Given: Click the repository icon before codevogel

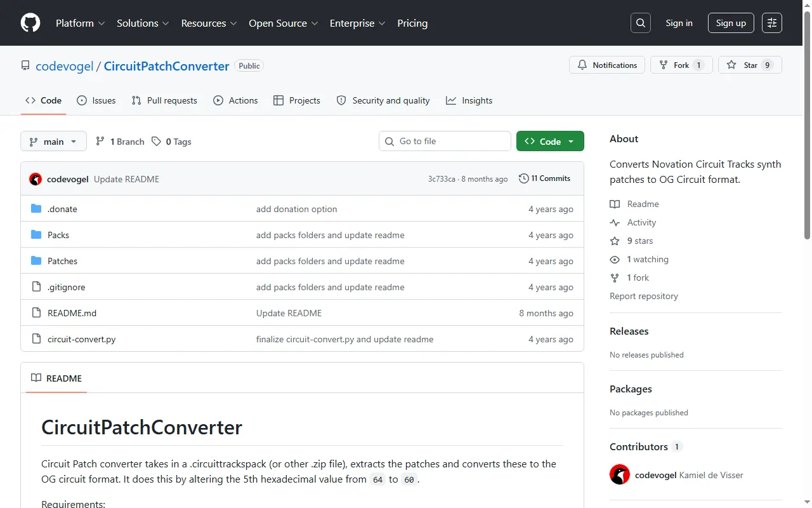Looking at the screenshot, I should (x=25, y=65).
